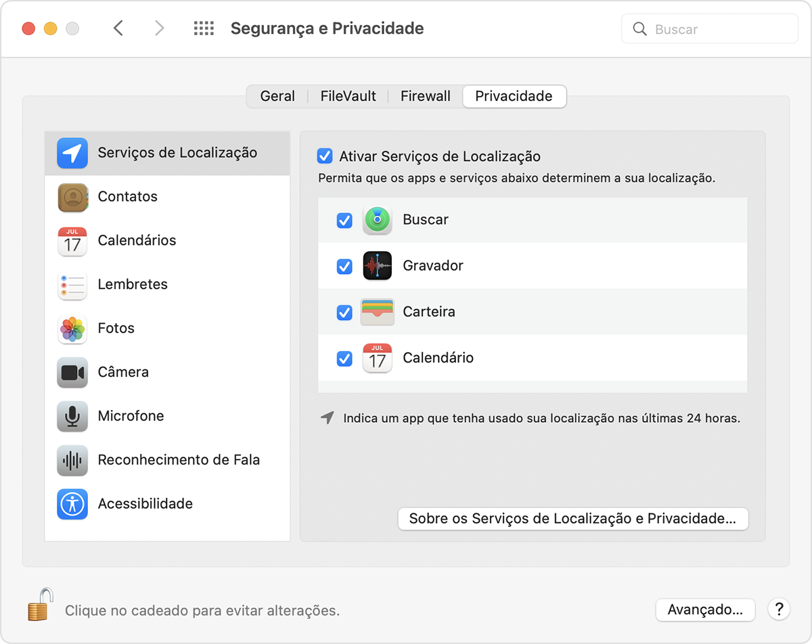Open the Câmera privacy settings
This screenshot has height=644, width=812.
click(x=123, y=372)
